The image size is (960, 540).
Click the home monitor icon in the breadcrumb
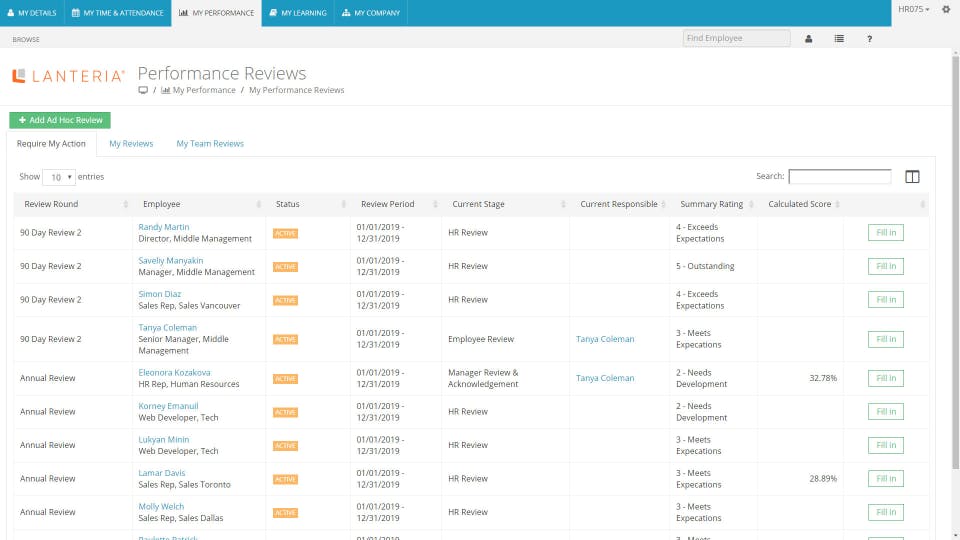pyautogui.click(x=143, y=90)
